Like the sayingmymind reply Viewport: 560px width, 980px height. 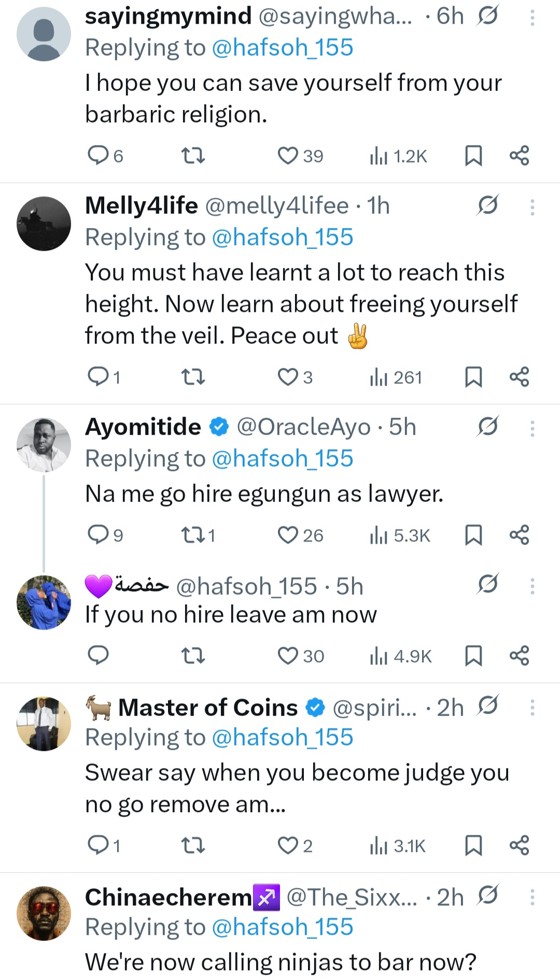288,155
